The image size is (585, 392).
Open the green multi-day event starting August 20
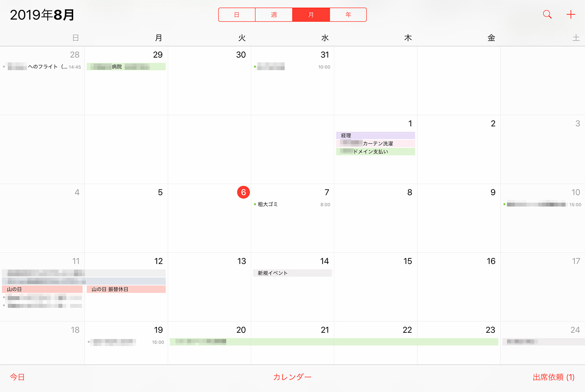pyautogui.click(x=334, y=342)
